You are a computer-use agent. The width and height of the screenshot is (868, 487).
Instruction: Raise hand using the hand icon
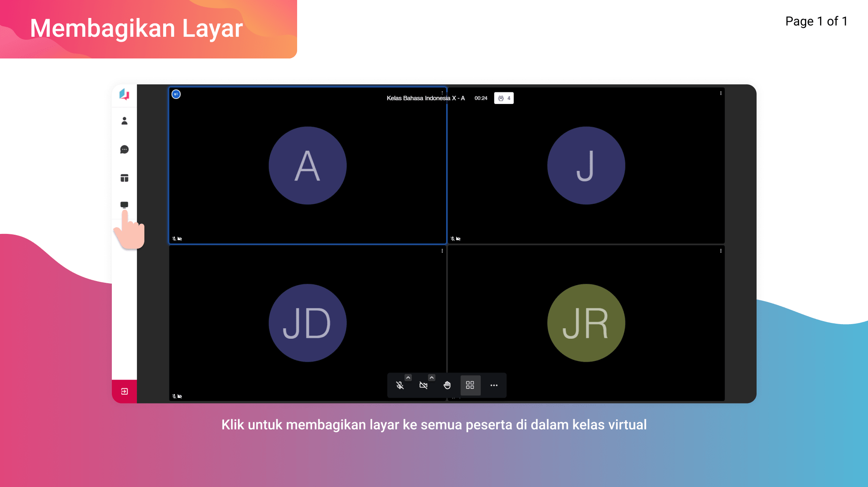447,385
